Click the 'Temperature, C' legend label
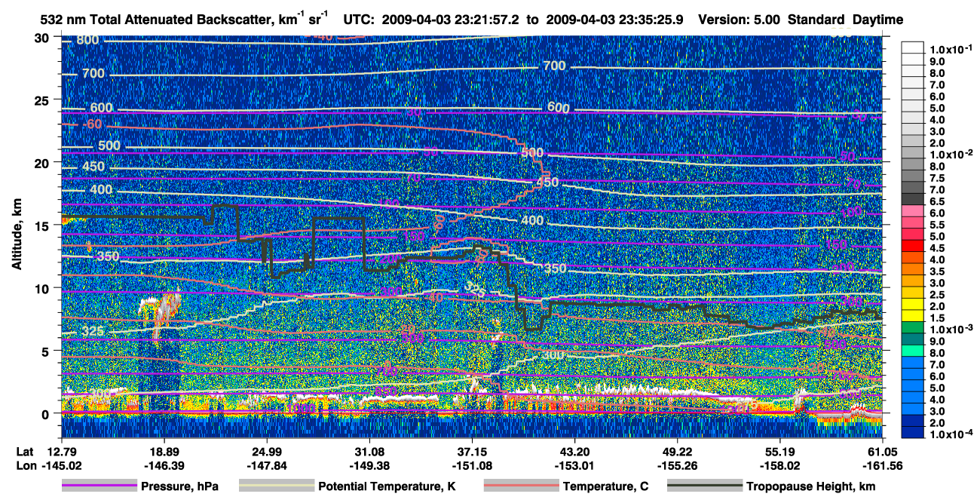 coord(605,487)
